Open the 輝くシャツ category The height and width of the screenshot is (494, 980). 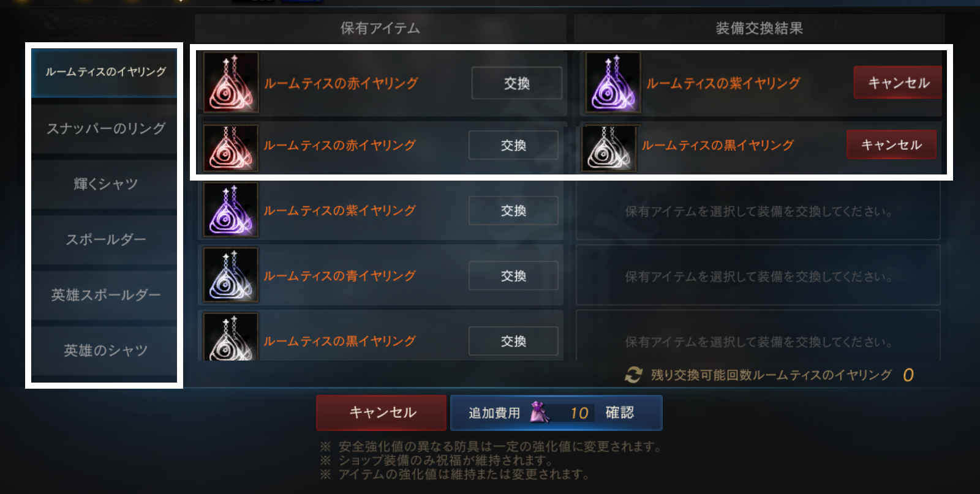coord(104,184)
